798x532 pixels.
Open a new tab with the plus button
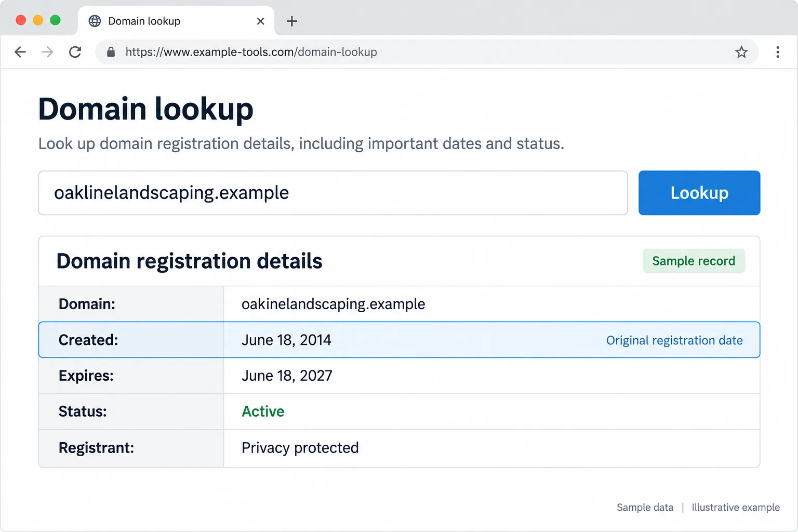point(292,21)
